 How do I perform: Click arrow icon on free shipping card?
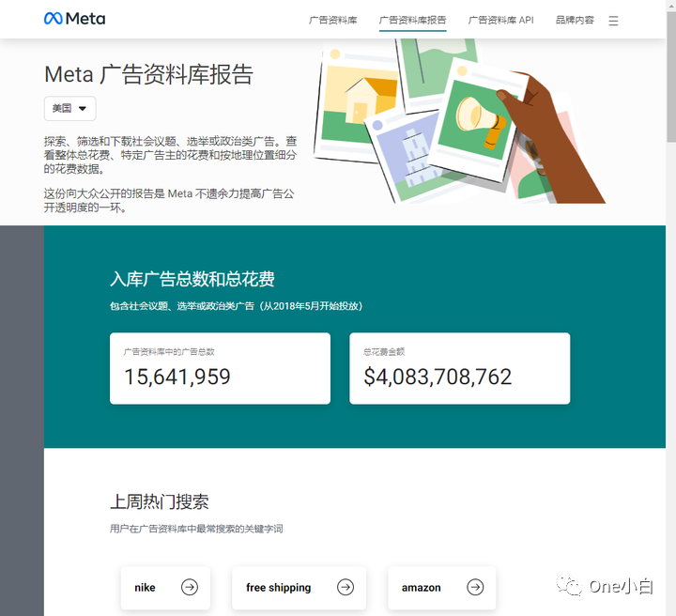click(x=346, y=587)
